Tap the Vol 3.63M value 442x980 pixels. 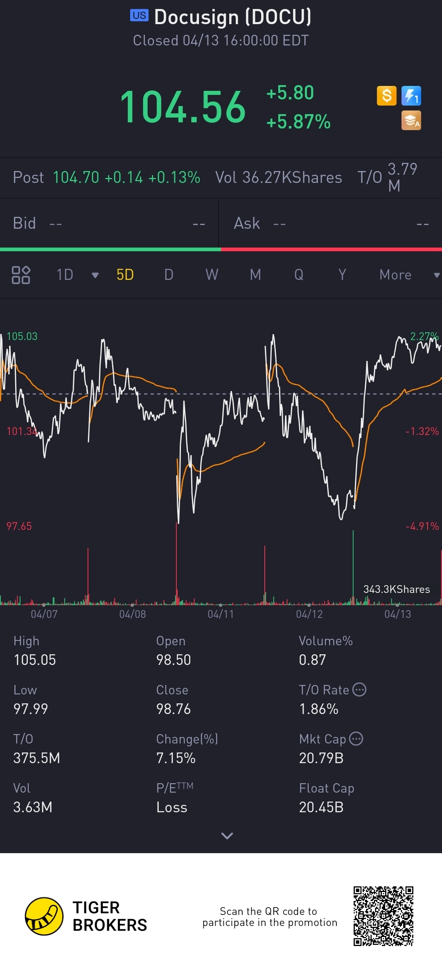[x=33, y=807]
